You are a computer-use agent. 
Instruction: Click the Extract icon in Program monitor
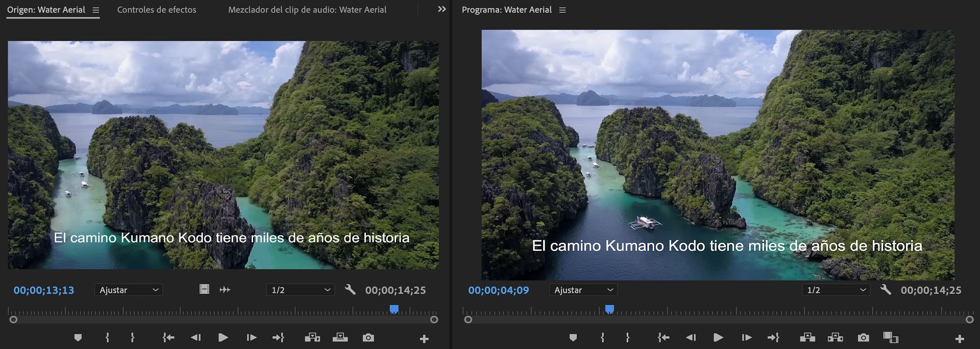tap(836, 338)
